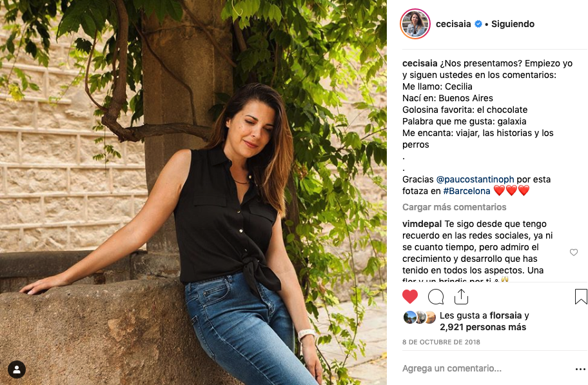This screenshot has height=385, width=588.
Task: Open cecisaia's profile picture story ring
Action: click(x=415, y=24)
